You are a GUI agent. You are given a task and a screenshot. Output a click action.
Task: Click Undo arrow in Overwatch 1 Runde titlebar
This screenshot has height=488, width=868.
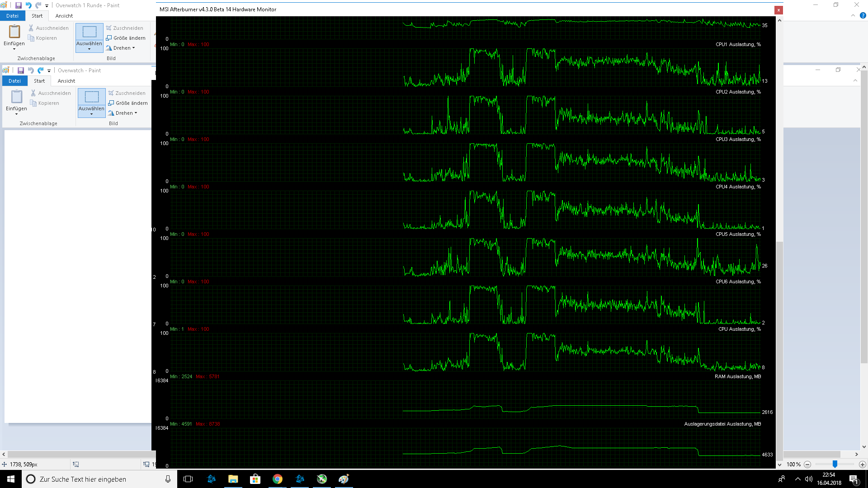[28, 5]
